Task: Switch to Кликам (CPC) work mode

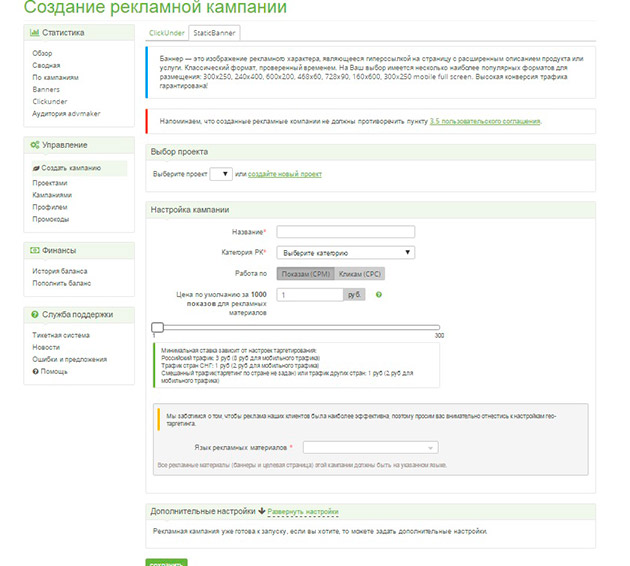Action: click(x=360, y=274)
